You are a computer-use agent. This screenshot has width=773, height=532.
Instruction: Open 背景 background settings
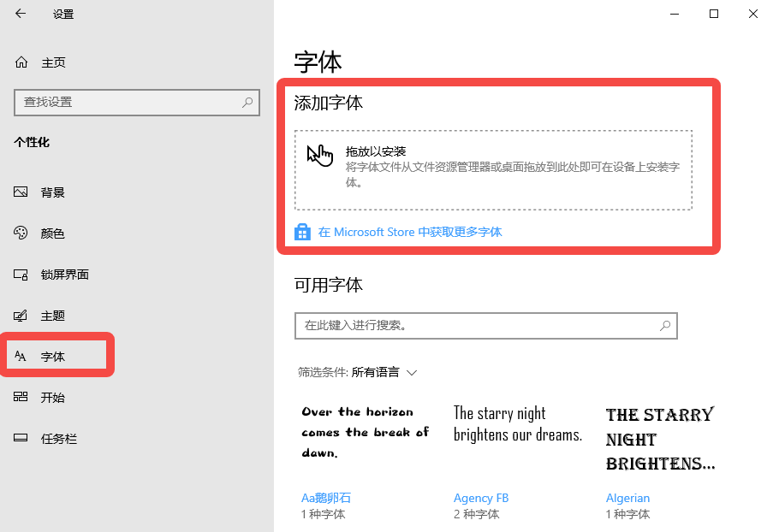(52, 192)
